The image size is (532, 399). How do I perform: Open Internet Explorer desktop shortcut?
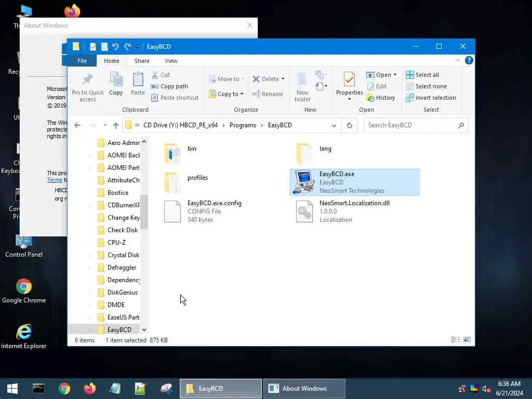point(24,336)
